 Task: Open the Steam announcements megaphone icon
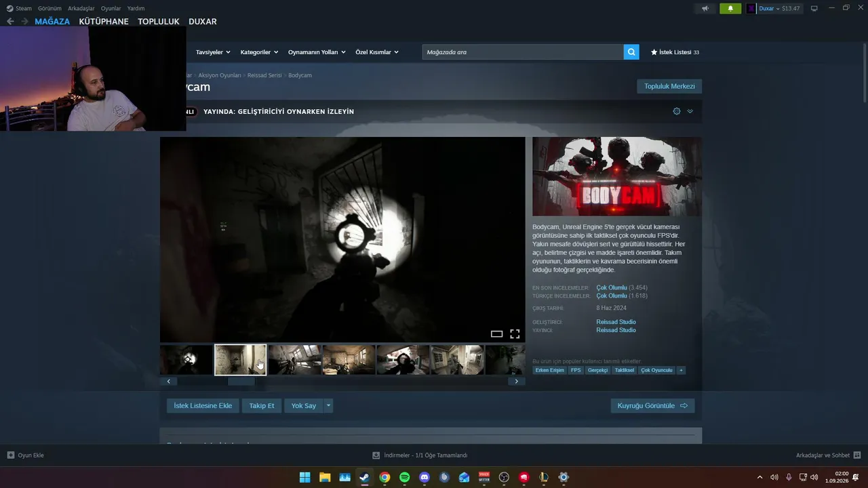pyautogui.click(x=705, y=9)
